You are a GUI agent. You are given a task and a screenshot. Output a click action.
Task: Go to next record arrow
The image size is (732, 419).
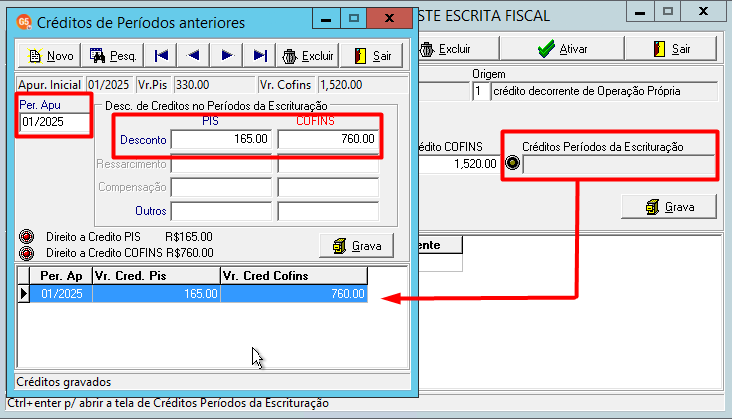(x=226, y=56)
